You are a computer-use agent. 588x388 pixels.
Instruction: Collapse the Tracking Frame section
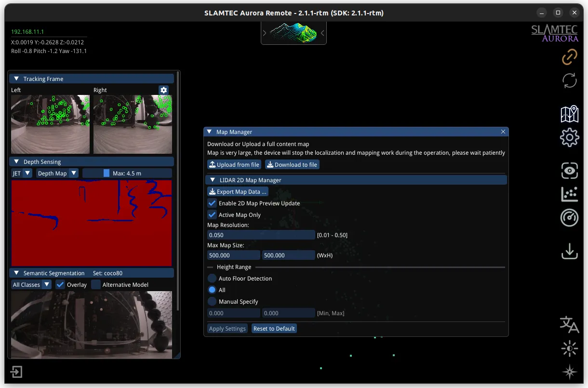coord(16,79)
